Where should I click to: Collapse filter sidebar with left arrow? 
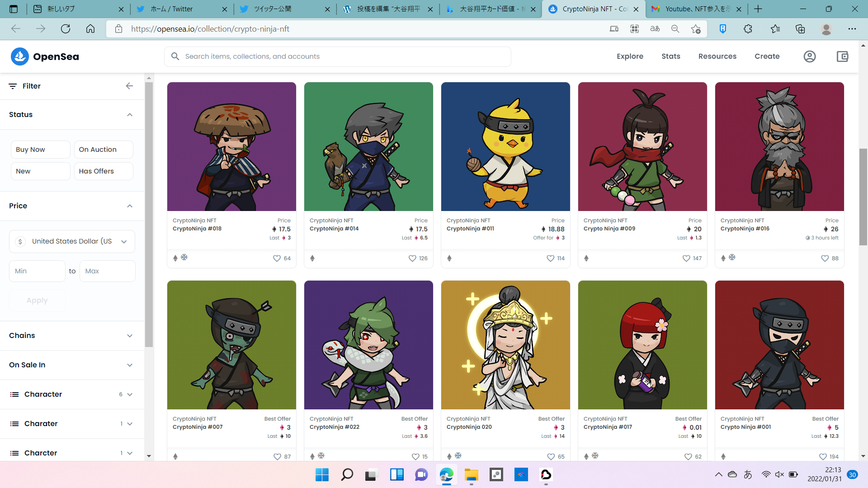pyautogui.click(x=129, y=86)
